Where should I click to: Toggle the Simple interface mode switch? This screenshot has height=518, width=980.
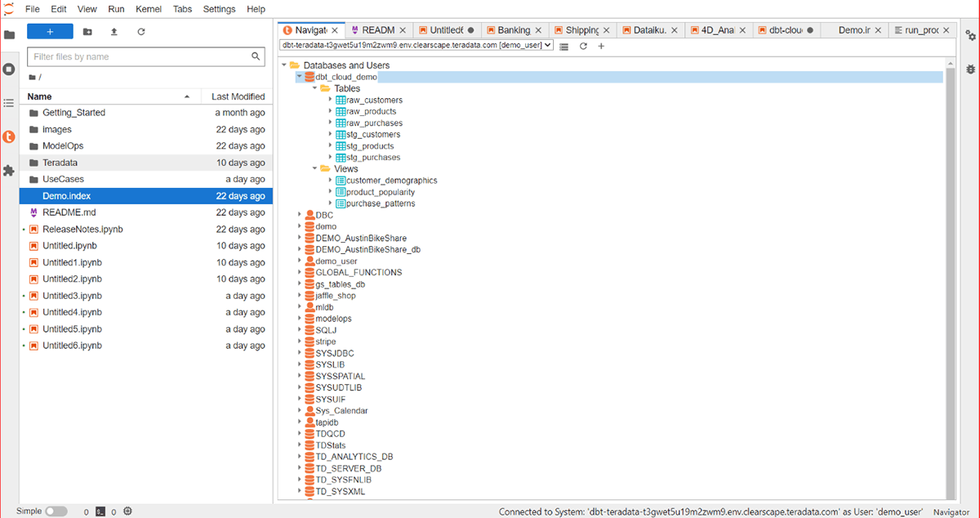tap(56, 511)
